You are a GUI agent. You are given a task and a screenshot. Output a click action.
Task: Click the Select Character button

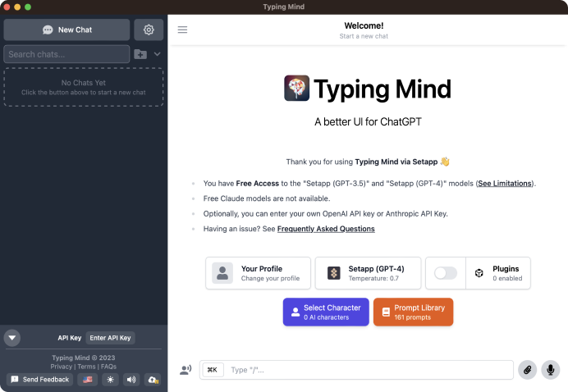[326, 312]
